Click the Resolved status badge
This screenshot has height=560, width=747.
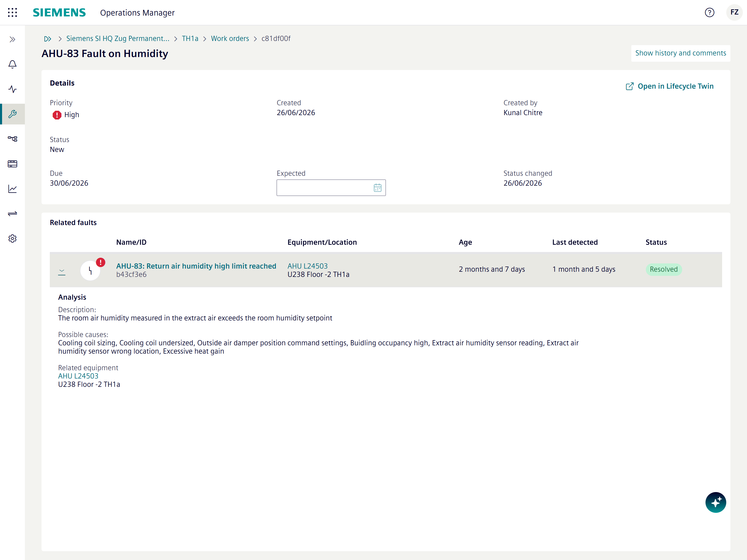click(x=663, y=269)
